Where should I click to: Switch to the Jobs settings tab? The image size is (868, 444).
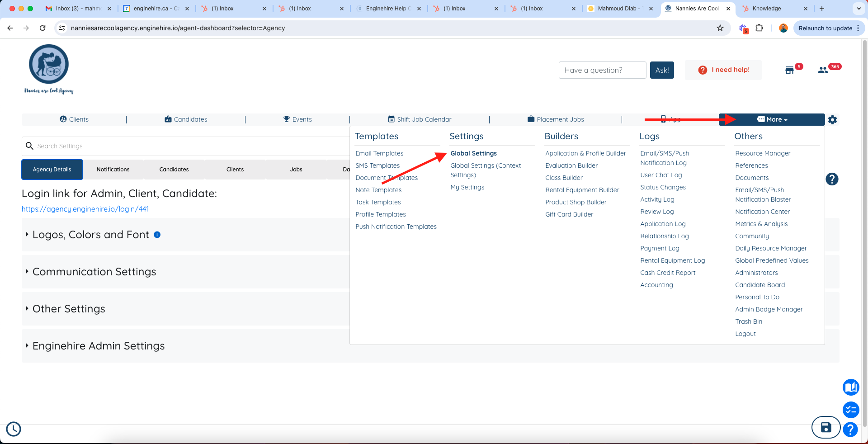pos(296,170)
